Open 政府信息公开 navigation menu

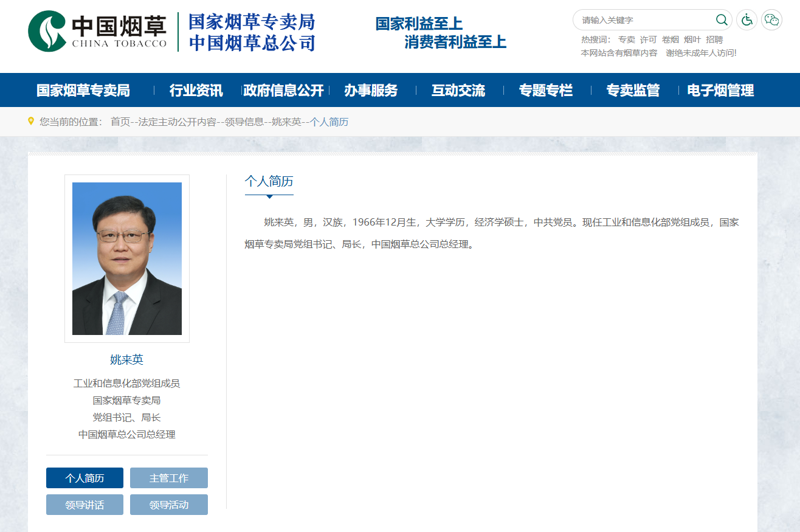(x=283, y=91)
